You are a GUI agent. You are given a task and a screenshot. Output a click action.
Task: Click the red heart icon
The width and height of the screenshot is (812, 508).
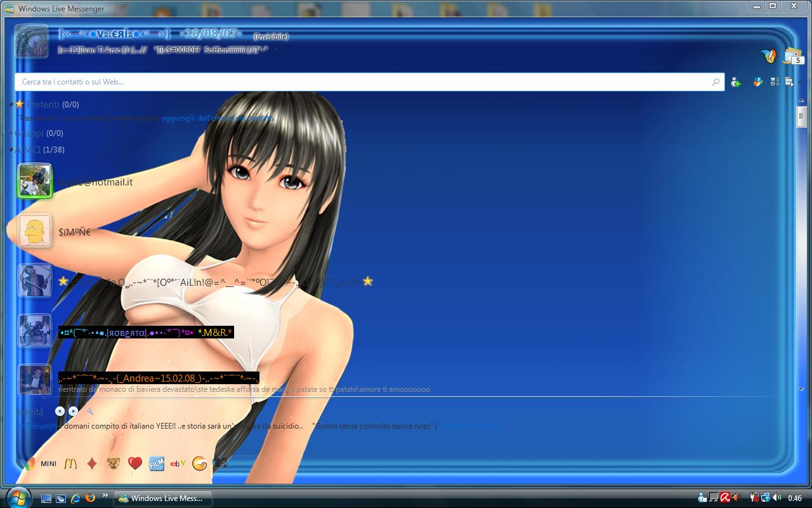134,464
